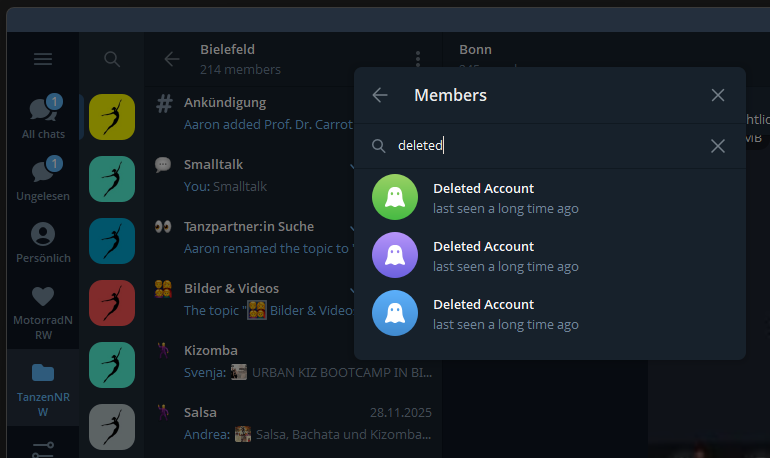This screenshot has height=458, width=770.
Task: Close the Members dialog
Action: [718, 95]
